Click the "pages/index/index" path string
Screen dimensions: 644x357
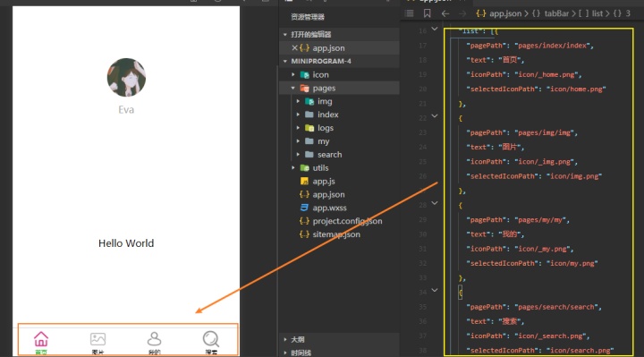tap(552, 46)
